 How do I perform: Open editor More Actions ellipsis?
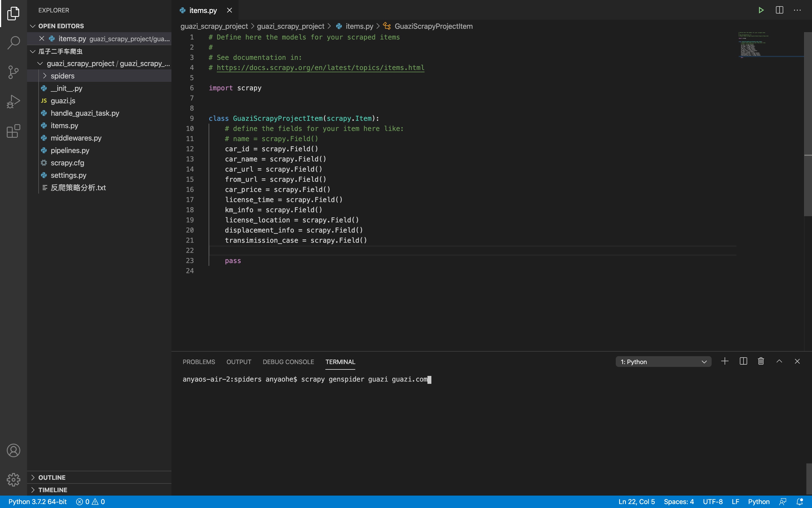pyautogui.click(x=797, y=10)
